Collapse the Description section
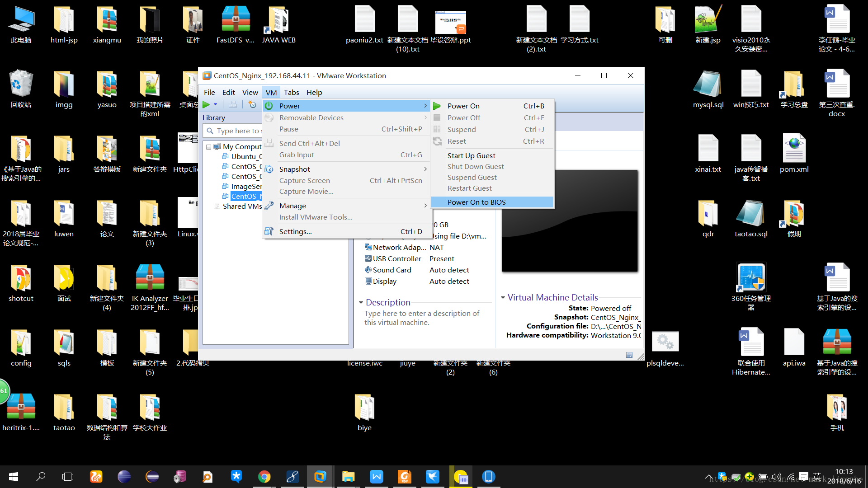This screenshot has width=868, height=488. click(x=361, y=302)
